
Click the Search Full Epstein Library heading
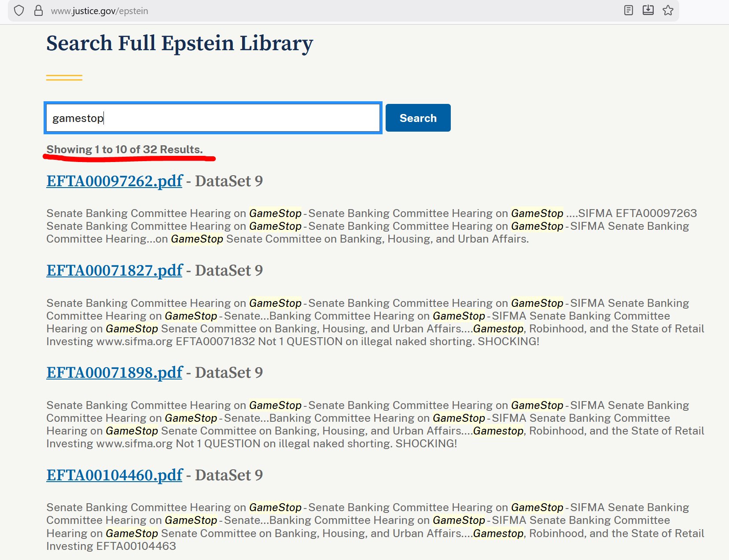coord(180,43)
